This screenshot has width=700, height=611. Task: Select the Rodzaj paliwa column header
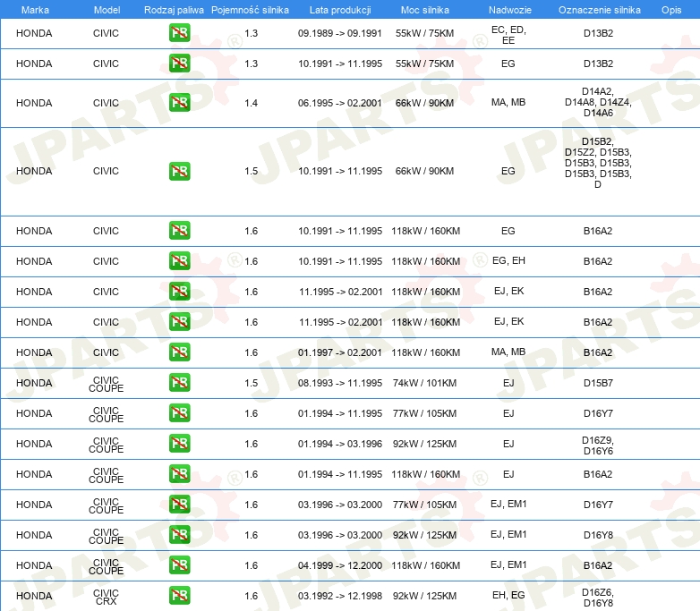pos(173,10)
